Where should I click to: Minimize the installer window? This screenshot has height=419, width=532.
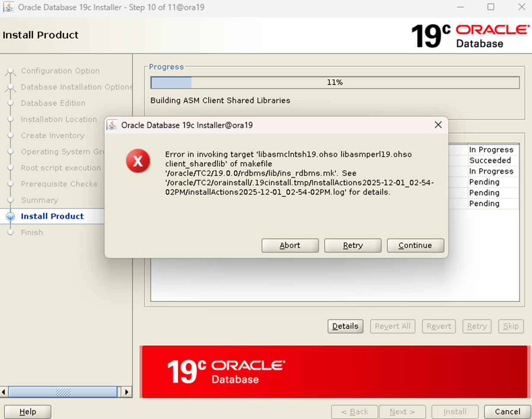[x=460, y=7]
